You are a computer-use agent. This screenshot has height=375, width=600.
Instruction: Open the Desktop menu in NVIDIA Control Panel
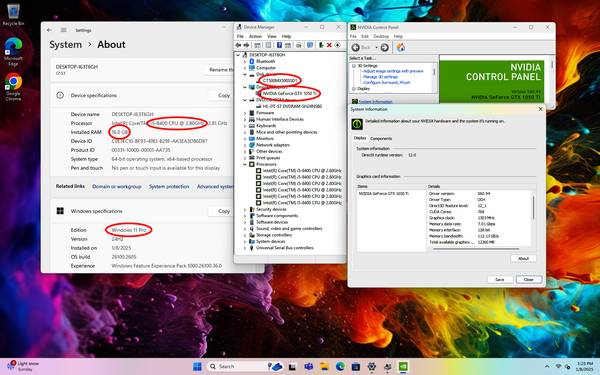coord(381,36)
